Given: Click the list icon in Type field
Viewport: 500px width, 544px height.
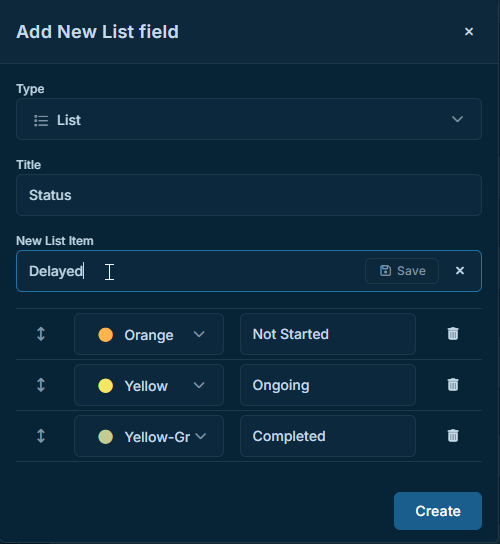Looking at the screenshot, I should point(41,121).
